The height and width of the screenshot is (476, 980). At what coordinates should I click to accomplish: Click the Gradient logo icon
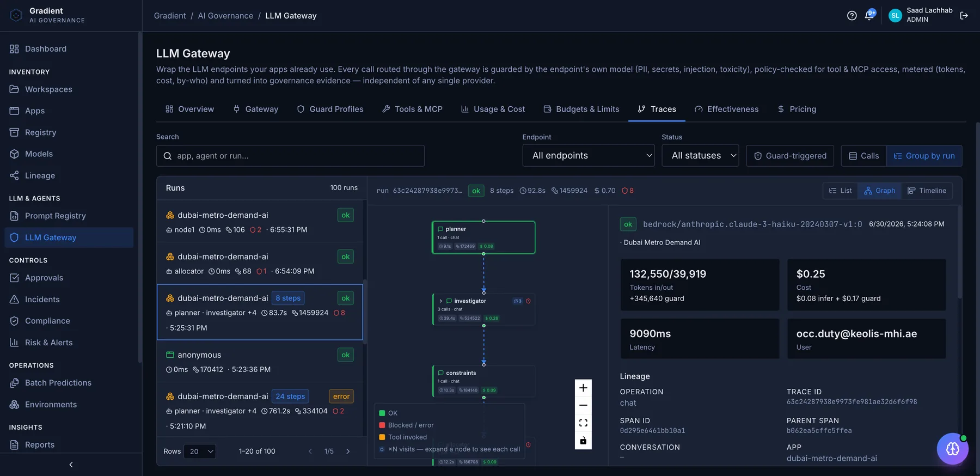point(16,15)
